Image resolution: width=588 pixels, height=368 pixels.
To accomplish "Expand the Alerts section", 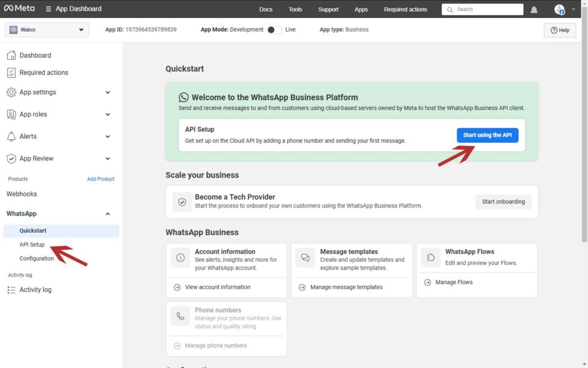I will point(107,137).
